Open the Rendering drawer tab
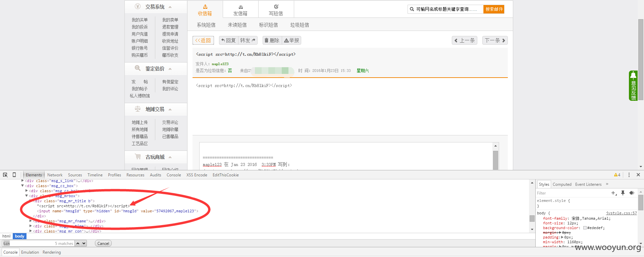The image size is (644, 257). (52, 252)
